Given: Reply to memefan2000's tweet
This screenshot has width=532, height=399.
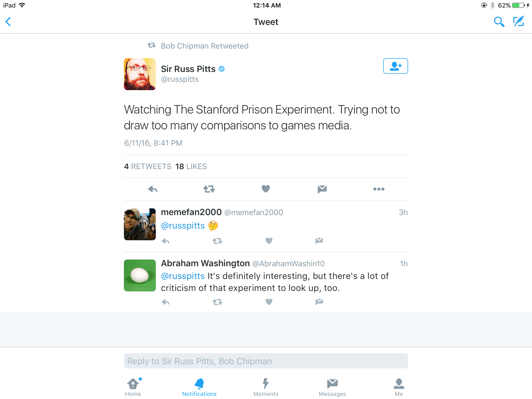Looking at the screenshot, I should 165,241.
